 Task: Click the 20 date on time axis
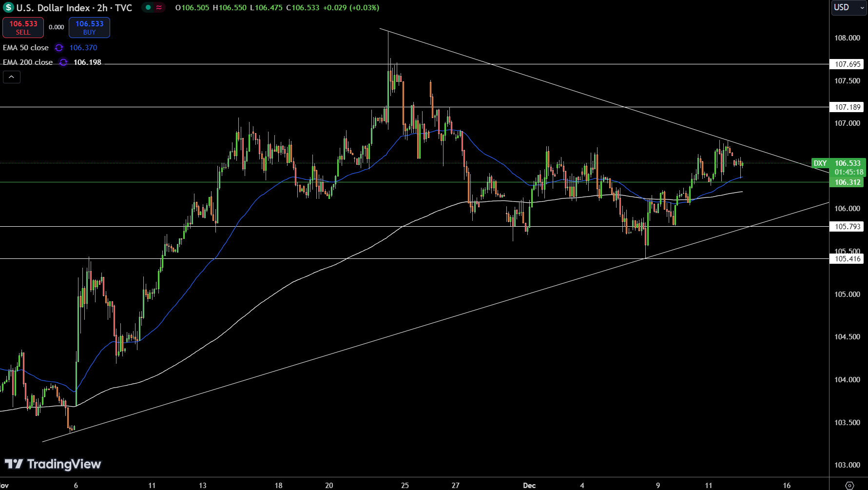coord(329,486)
